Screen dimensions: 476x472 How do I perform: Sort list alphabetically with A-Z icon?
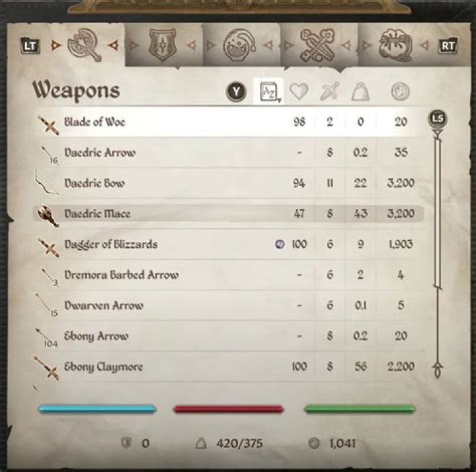click(x=268, y=91)
